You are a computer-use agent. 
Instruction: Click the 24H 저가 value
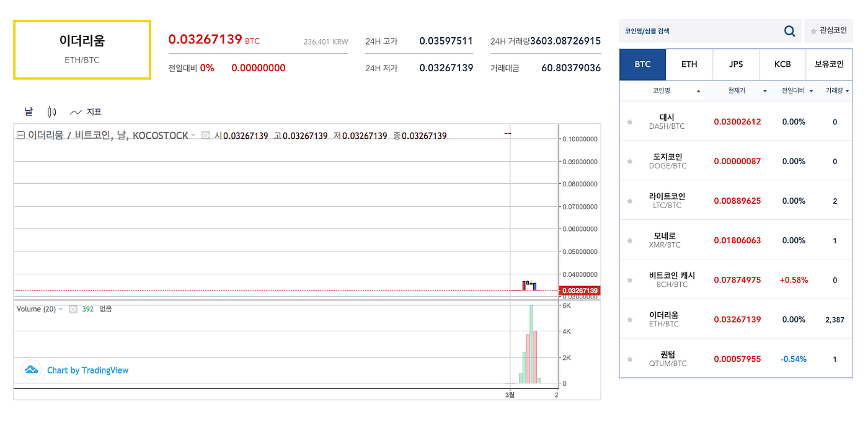click(446, 68)
